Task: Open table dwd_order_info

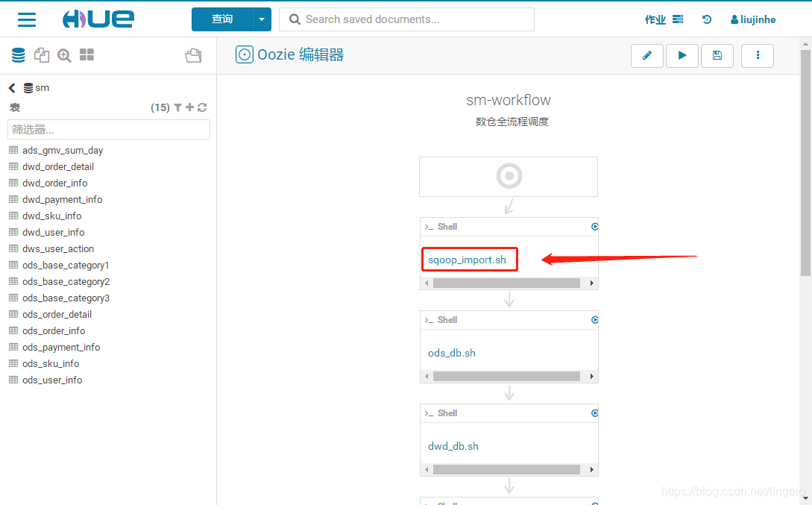Action: [55, 184]
